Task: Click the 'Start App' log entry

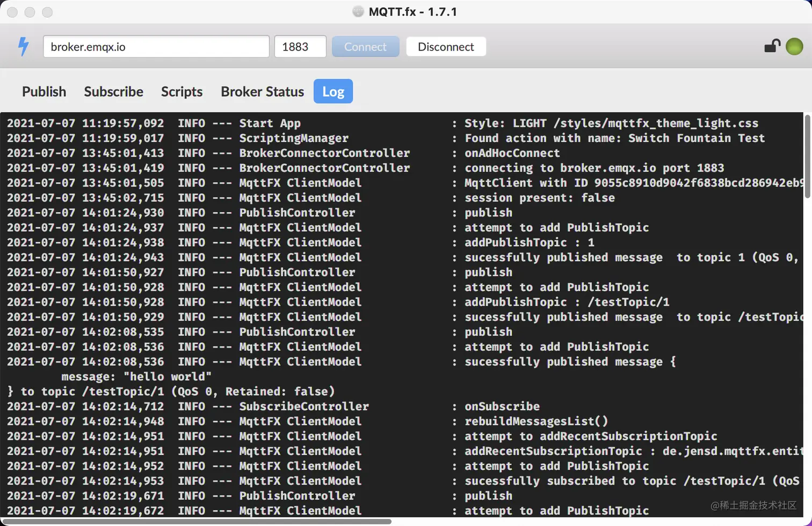Action: 270,124
